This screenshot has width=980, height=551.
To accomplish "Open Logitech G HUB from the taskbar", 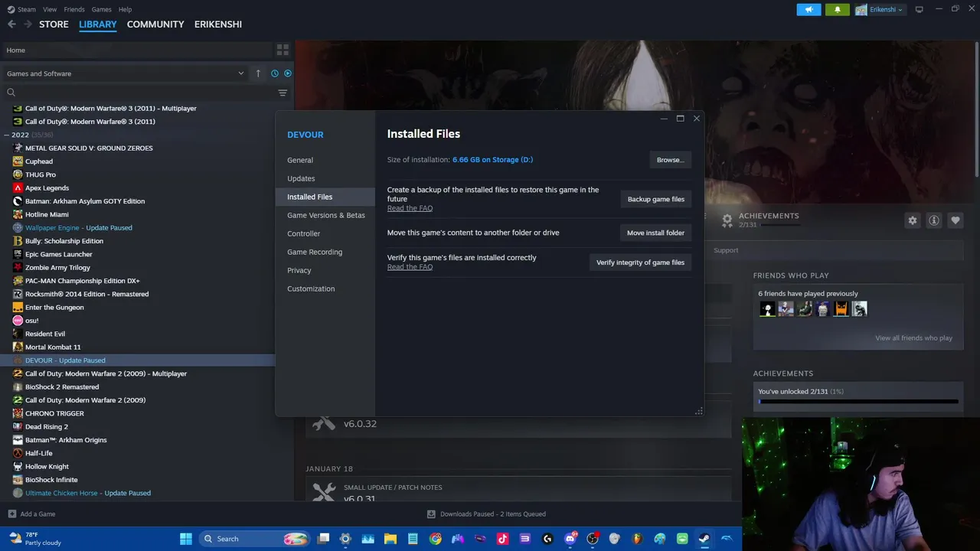I will (x=547, y=539).
